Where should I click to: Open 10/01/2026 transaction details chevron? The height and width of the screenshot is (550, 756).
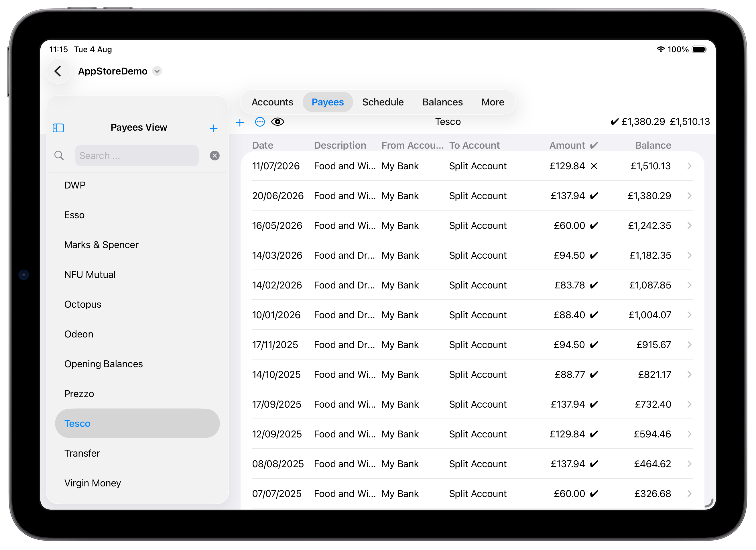pos(689,315)
